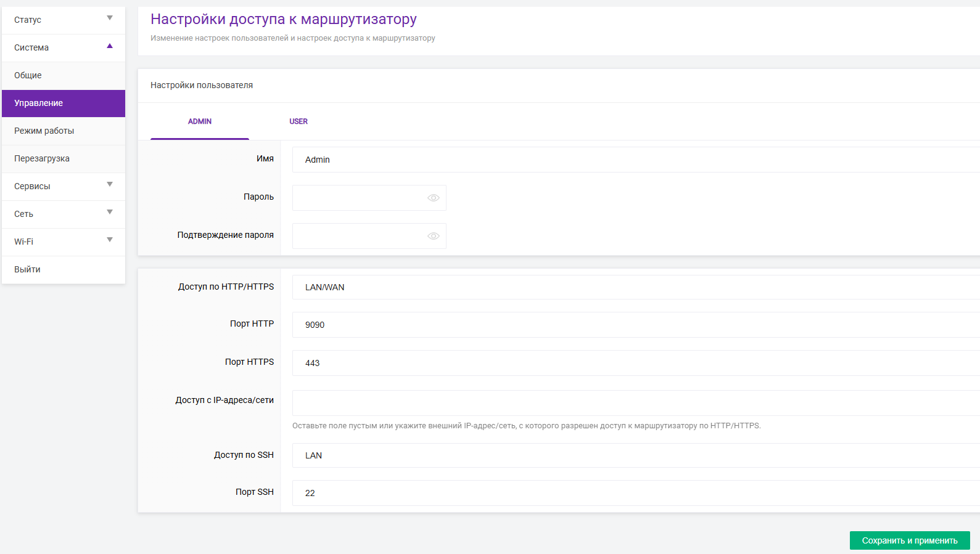Select Управление in the sidebar
The width and height of the screenshot is (980, 554).
click(39, 103)
